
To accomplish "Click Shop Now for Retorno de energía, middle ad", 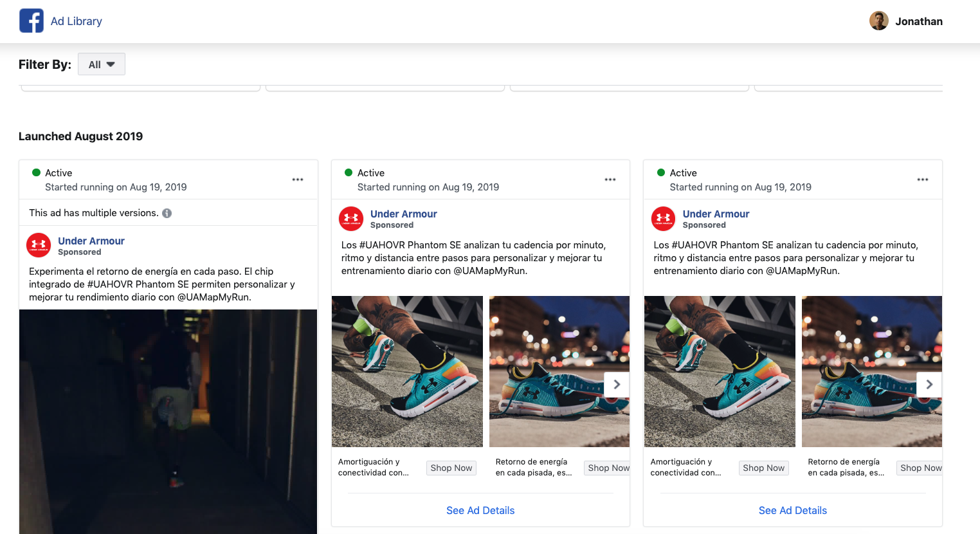I will coord(608,468).
